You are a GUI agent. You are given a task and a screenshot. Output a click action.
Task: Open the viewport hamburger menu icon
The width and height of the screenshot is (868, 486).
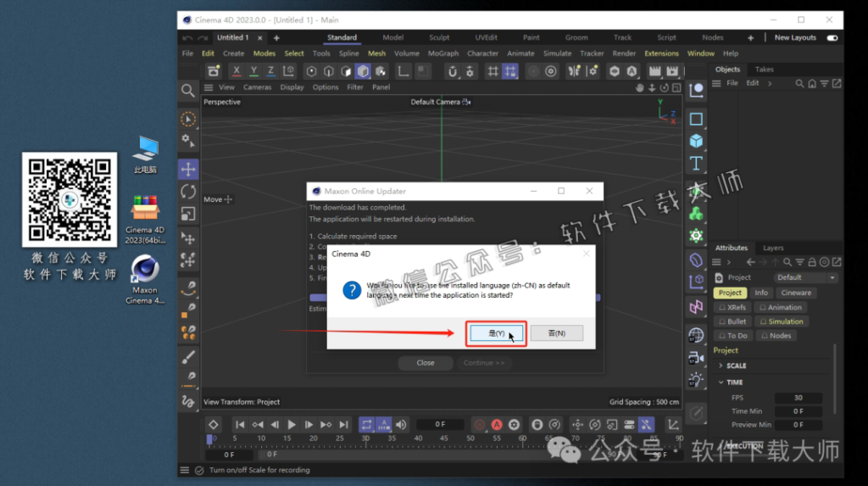[209, 87]
